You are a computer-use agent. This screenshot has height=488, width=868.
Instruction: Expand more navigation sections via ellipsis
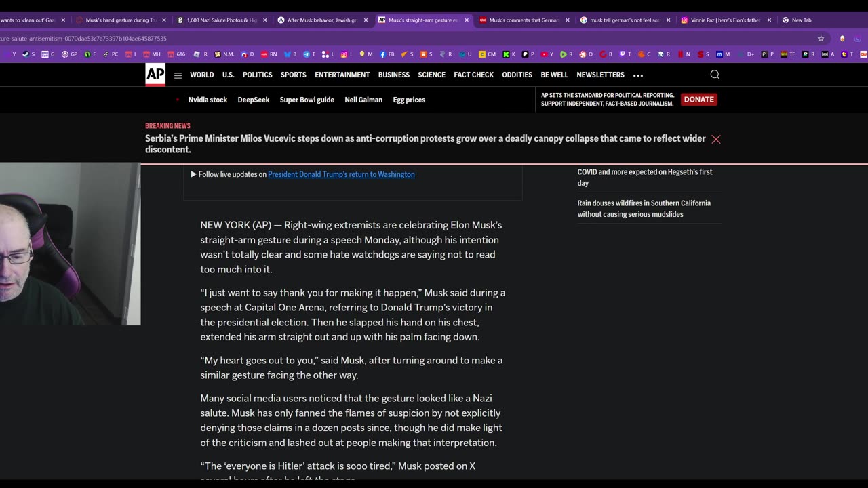coord(638,75)
